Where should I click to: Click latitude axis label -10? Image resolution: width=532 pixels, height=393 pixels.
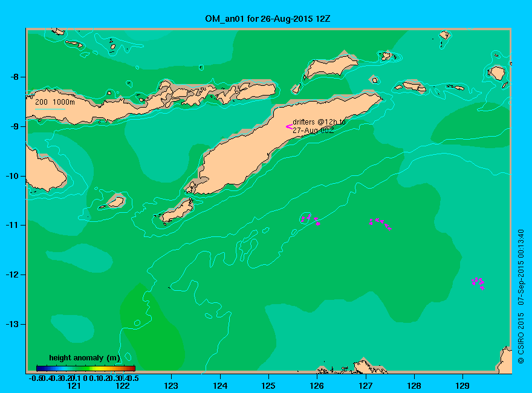coord(12,176)
